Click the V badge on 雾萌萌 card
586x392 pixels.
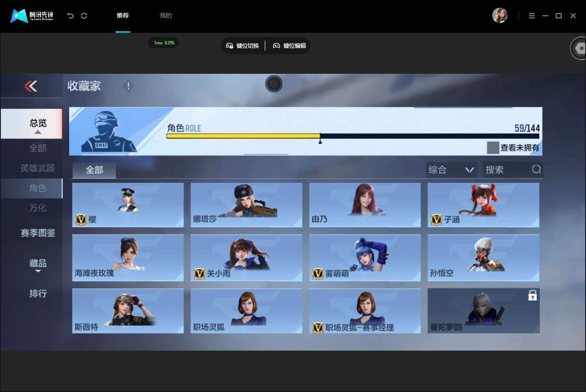click(318, 273)
